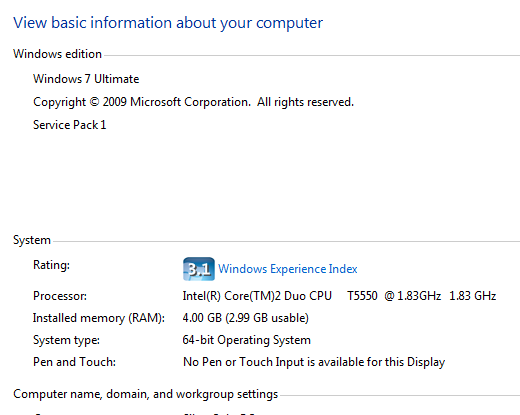Select the Installed memory (RAM) label
Image resolution: width=520 pixels, height=415 pixels.
[x=99, y=318]
